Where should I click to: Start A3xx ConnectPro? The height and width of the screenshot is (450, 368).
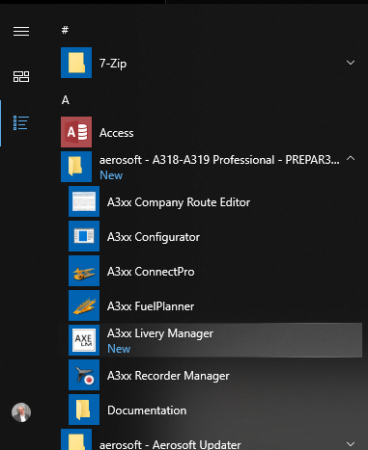pyautogui.click(x=215, y=271)
